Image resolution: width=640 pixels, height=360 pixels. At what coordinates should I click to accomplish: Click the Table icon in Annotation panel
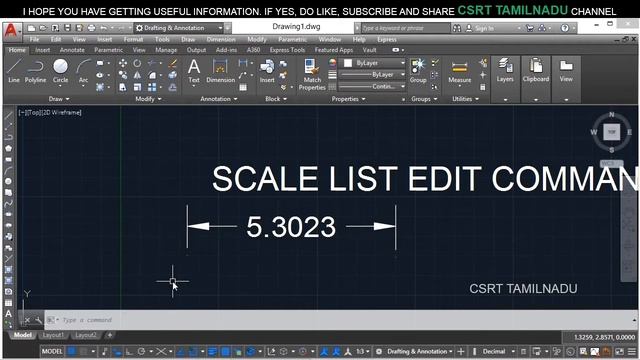click(243, 87)
